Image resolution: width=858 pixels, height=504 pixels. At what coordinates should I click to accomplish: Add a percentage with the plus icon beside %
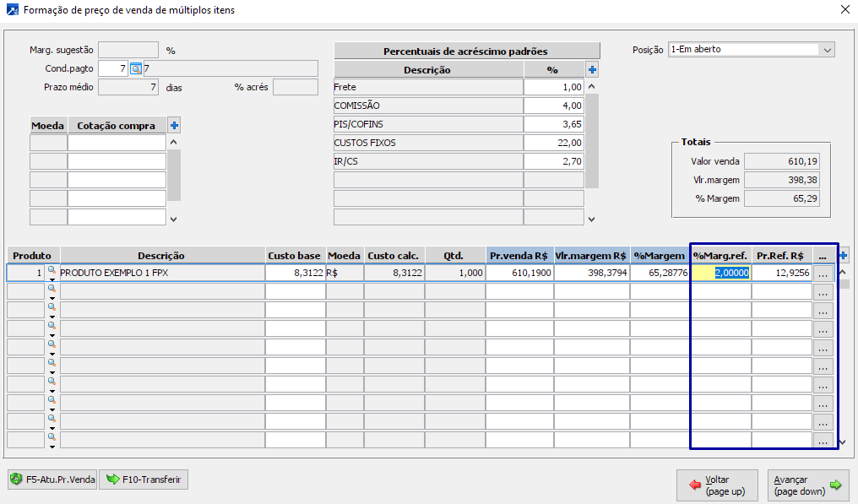(592, 70)
